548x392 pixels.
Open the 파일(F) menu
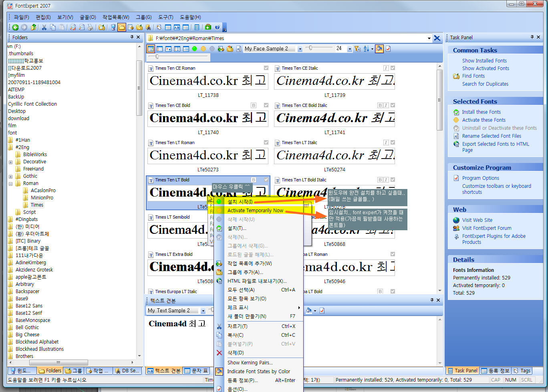click(x=21, y=17)
